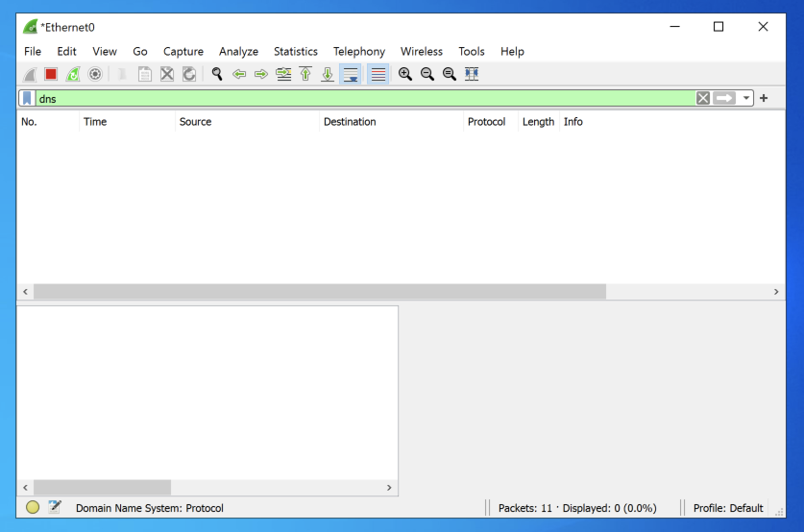Go back to previous packet arrow
Image resolution: width=804 pixels, height=532 pixels.
point(239,74)
